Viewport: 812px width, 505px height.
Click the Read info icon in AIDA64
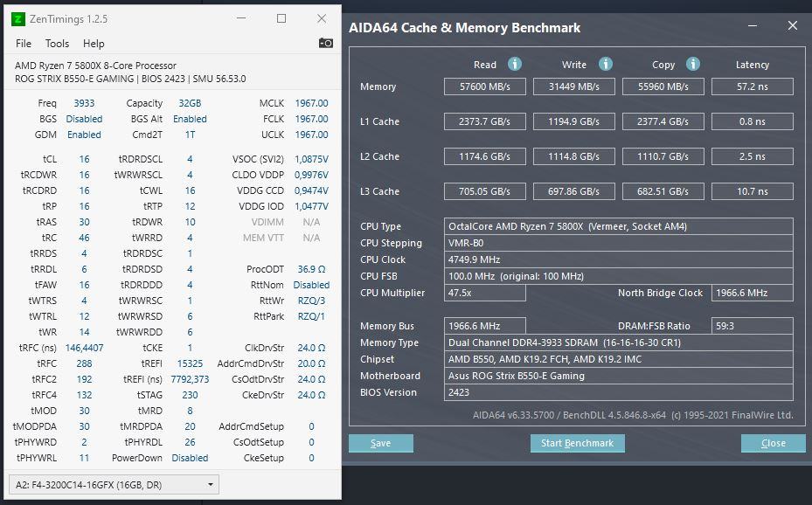click(514, 64)
